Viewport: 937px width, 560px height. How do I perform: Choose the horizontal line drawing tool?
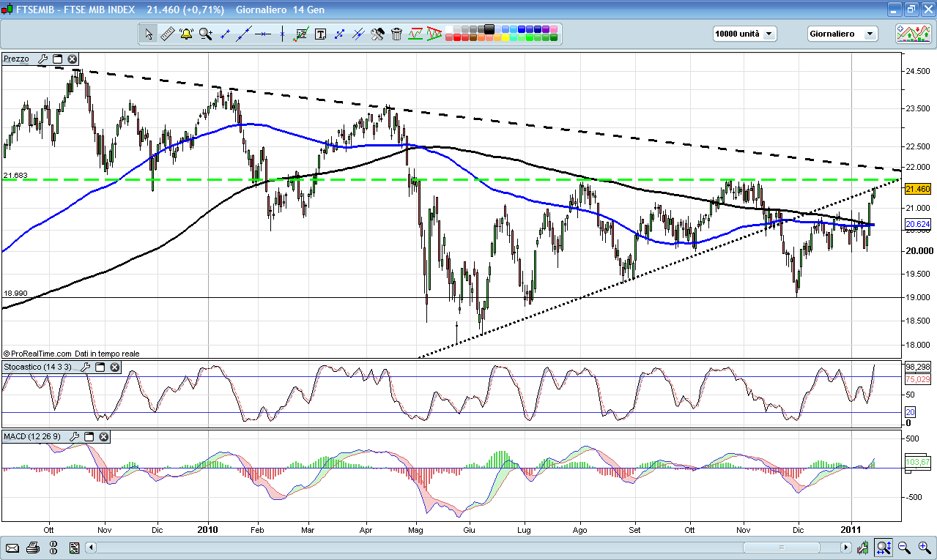[x=262, y=34]
